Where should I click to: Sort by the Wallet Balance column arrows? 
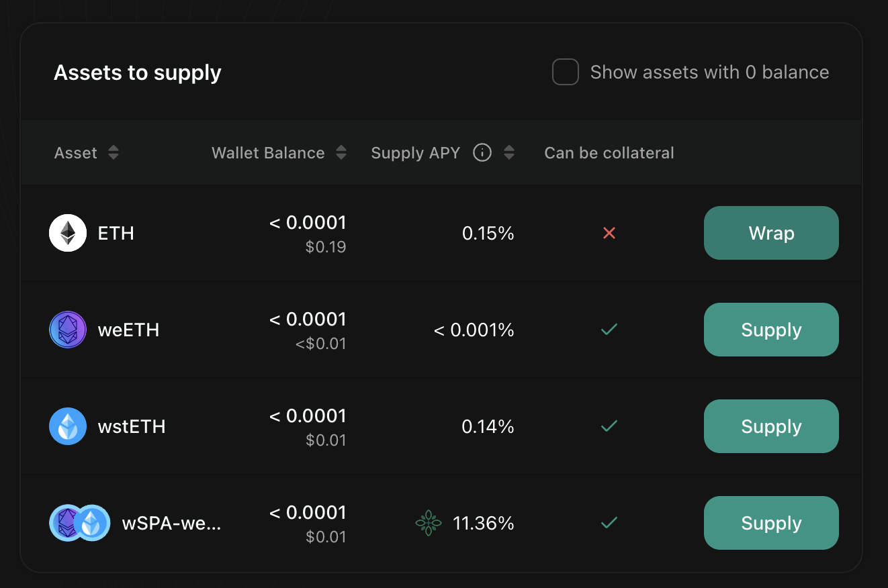pyautogui.click(x=341, y=153)
